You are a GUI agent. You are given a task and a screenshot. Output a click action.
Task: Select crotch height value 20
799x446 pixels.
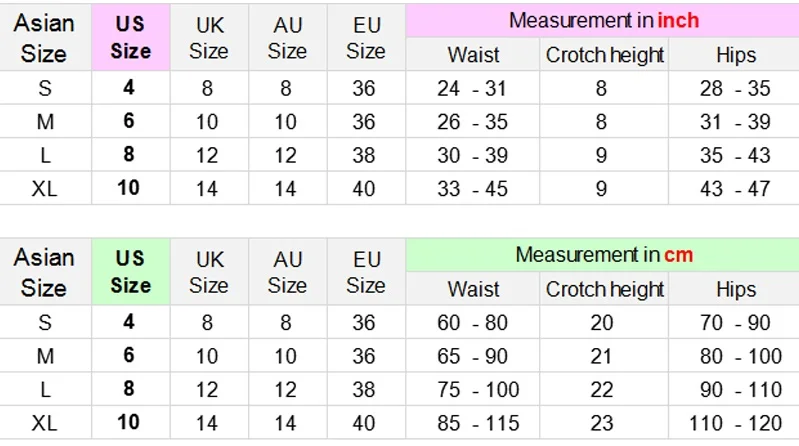pyautogui.click(x=602, y=323)
